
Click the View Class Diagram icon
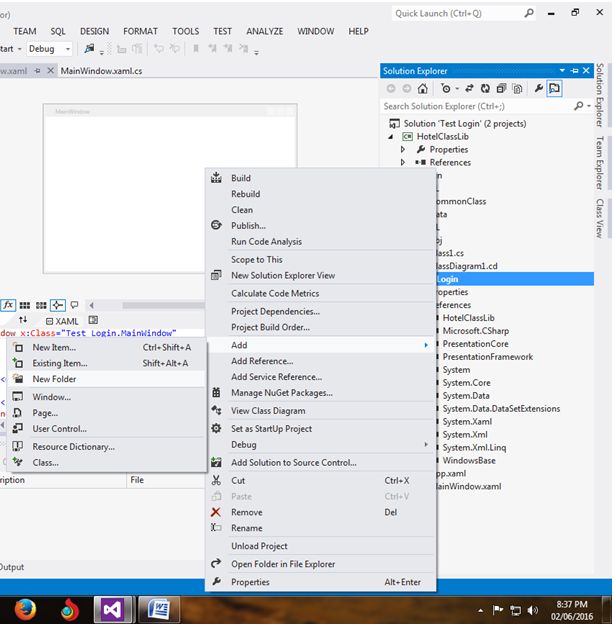click(x=216, y=410)
